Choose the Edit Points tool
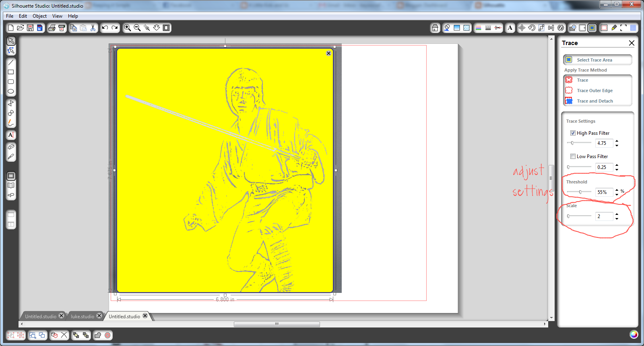 pyautogui.click(x=11, y=51)
